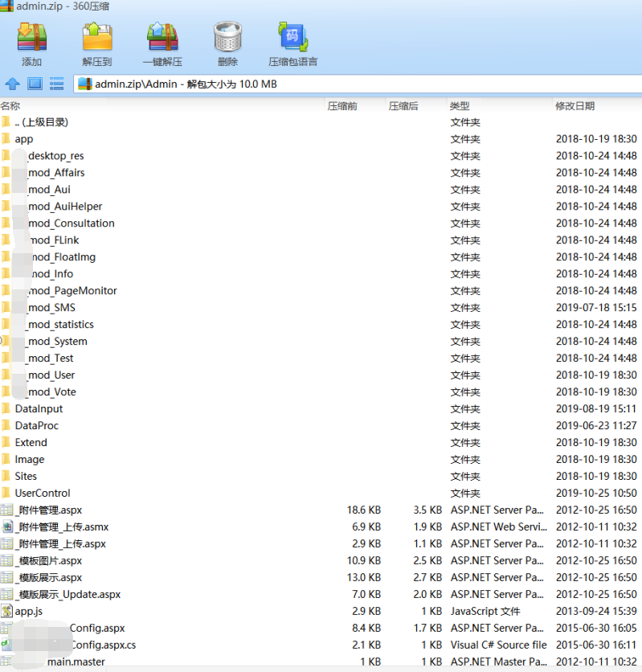Switch to list view mode icon
This screenshot has height=672, width=642.
(56, 84)
